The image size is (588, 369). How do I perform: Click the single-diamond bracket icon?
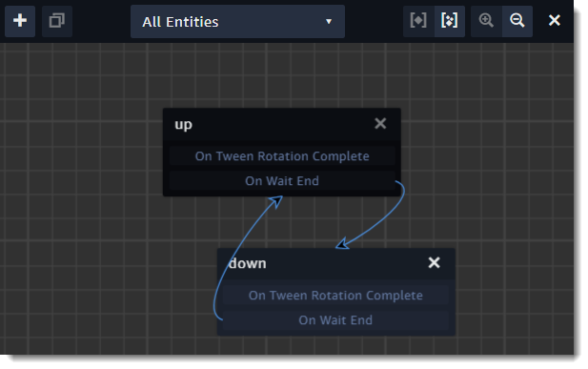(x=418, y=21)
